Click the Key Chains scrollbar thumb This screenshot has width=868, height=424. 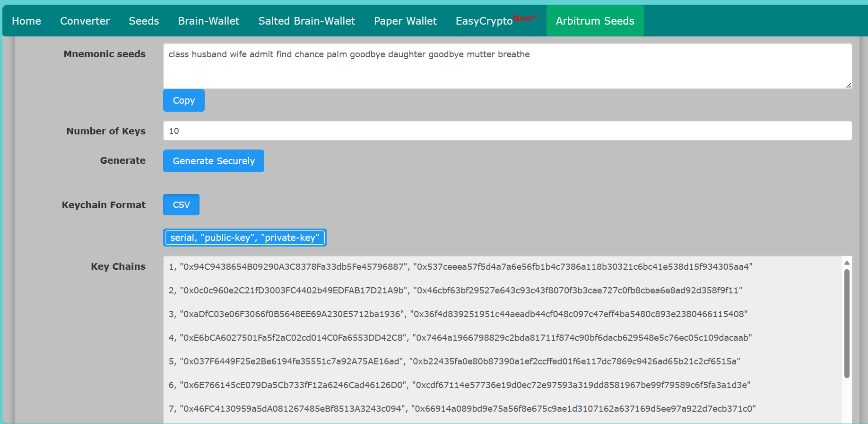pos(847,324)
